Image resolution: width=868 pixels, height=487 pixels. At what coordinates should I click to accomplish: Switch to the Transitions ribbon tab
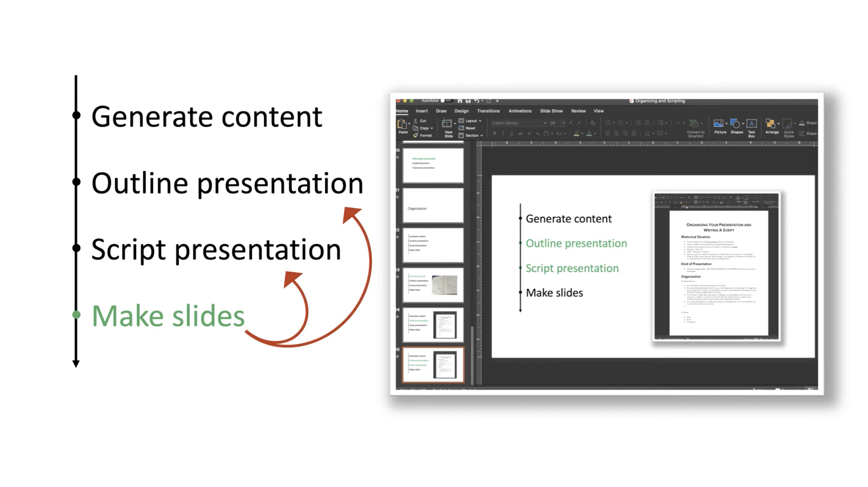click(x=488, y=111)
